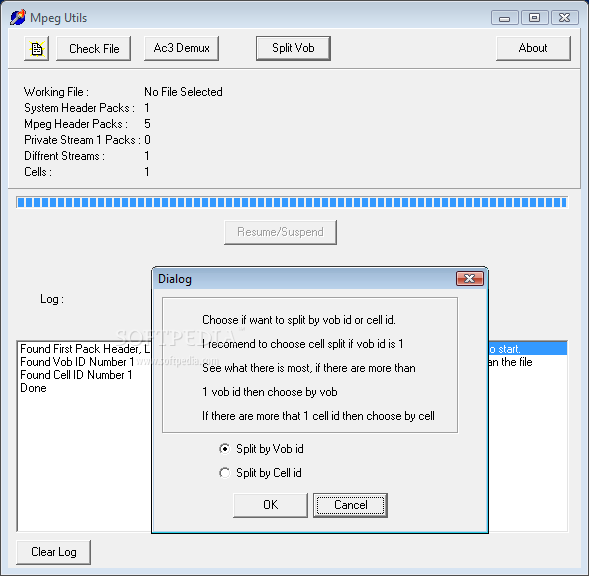Click the 'Diffrent Streams :' label
Image resolution: width=589 pixels, height=576 pixels.
point(64,156)
